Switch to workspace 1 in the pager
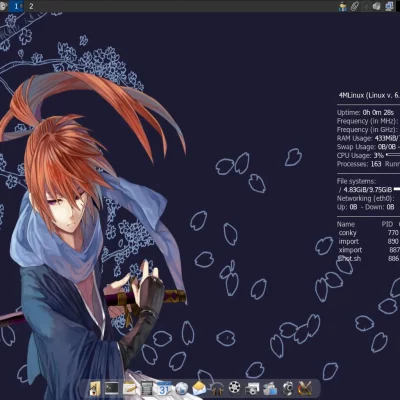The width and height of the screenshot is (400, 400). coord(16,6)
